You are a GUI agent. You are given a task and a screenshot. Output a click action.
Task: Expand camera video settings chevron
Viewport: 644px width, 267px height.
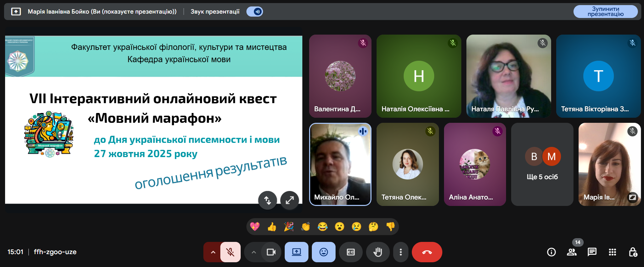click(x=254, y=252)
